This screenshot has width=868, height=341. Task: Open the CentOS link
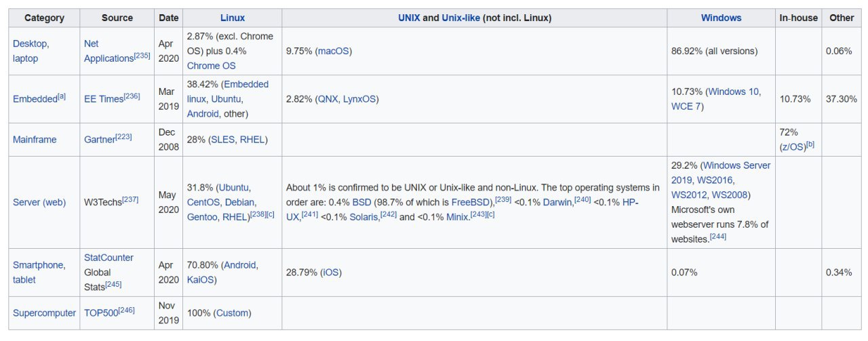[x=205, y=202]
